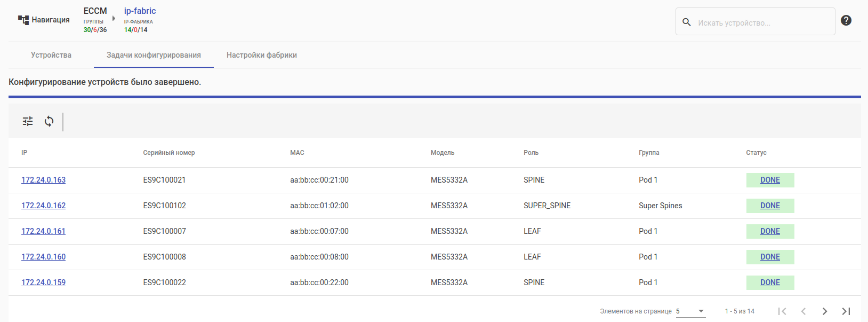Screen dimensions: 868x322
Task: Click the search magnifier icon
Action: click(687, 22)
